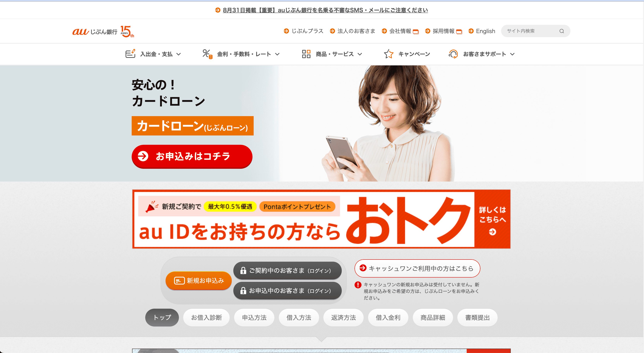Viewport: 644px width, 353px height.
Task: Open the 金利・手数料・レート navigation menu
Action: (241, 54)
